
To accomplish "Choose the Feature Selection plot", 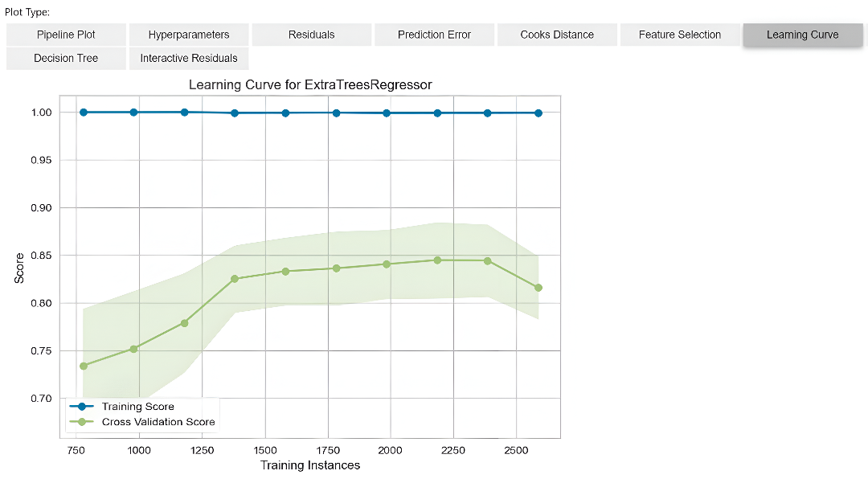I will point(680,35).
